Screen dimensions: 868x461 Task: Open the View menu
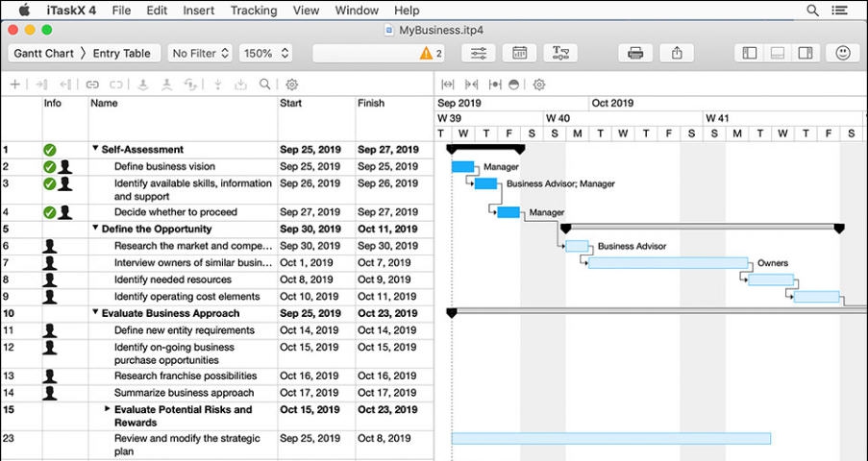pyautogui.click(x=306, y=10)
